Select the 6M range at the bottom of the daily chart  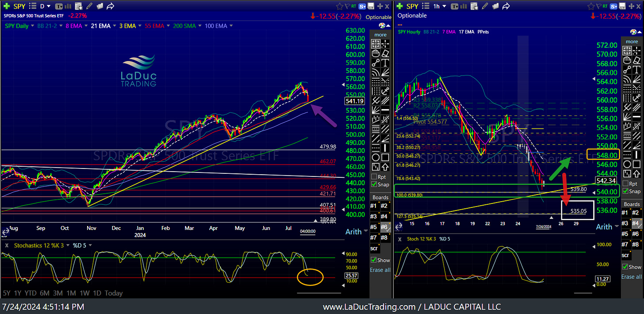click(x=44, y=293)
